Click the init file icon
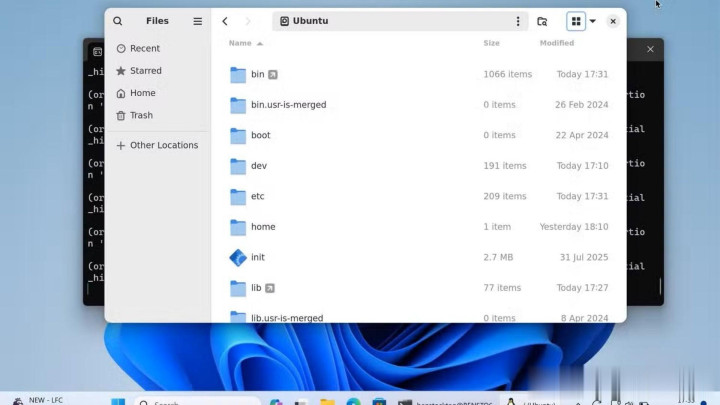The height and width of the screenshot is (405, 720). coord(238,258)
